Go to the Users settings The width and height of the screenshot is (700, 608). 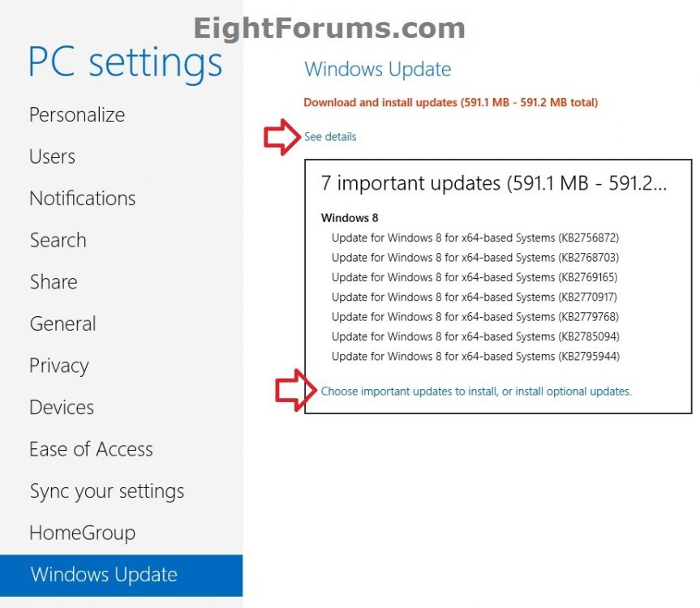53,156
